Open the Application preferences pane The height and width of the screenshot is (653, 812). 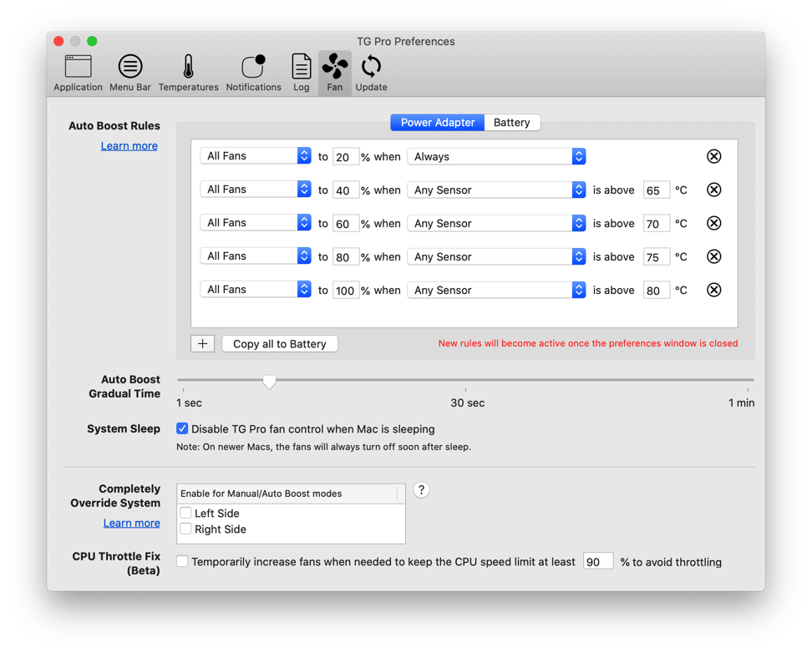point(78,73)
